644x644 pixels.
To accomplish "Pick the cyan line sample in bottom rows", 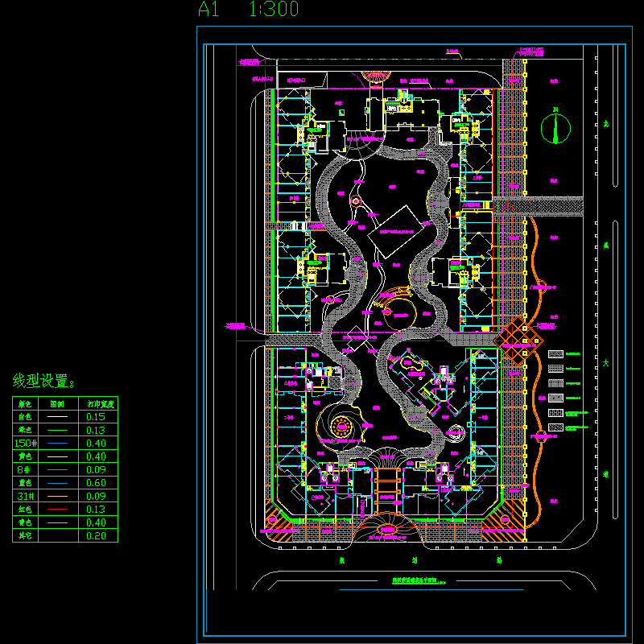I will tap(57, 522).
